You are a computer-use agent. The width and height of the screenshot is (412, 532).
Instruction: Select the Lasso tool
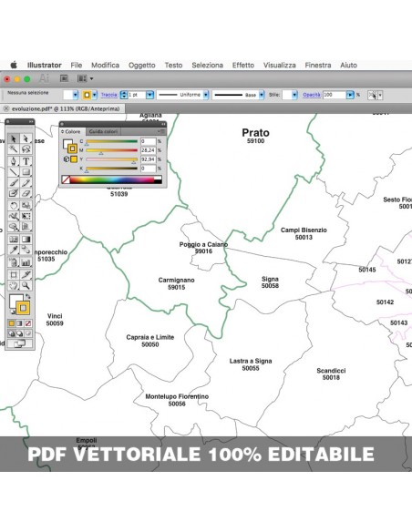[x=26, y=149]
